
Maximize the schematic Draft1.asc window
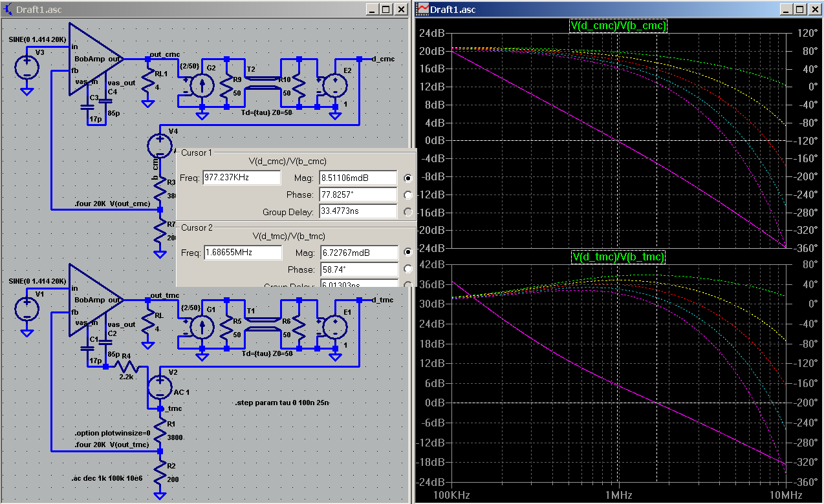tap(386, 9)
